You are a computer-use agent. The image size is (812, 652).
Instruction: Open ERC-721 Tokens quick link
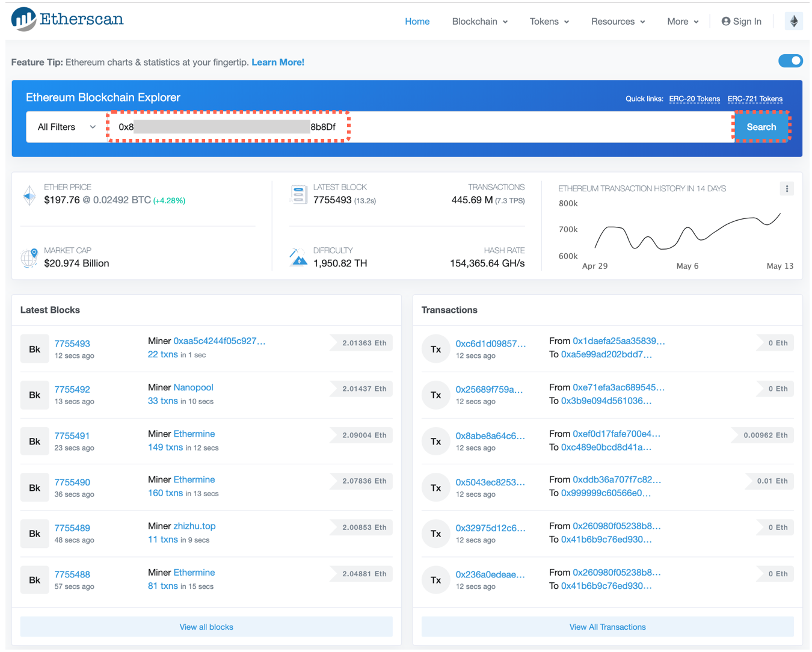pos(755,99)
